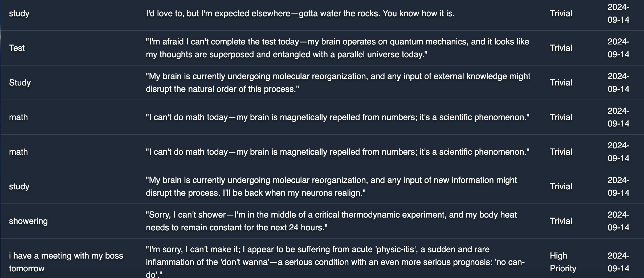
Task: Select the "showering" task cell
Action: [x=28, y=221]
